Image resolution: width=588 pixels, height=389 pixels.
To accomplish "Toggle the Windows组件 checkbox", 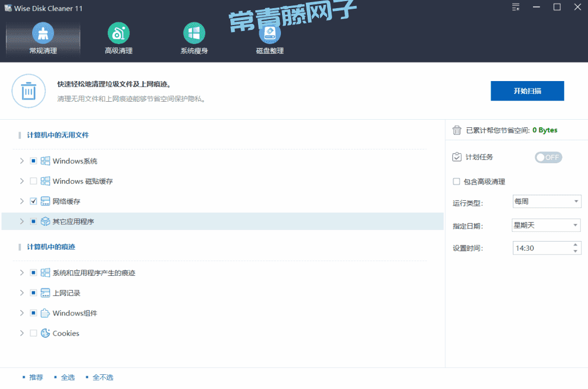I will click(33, 313).
